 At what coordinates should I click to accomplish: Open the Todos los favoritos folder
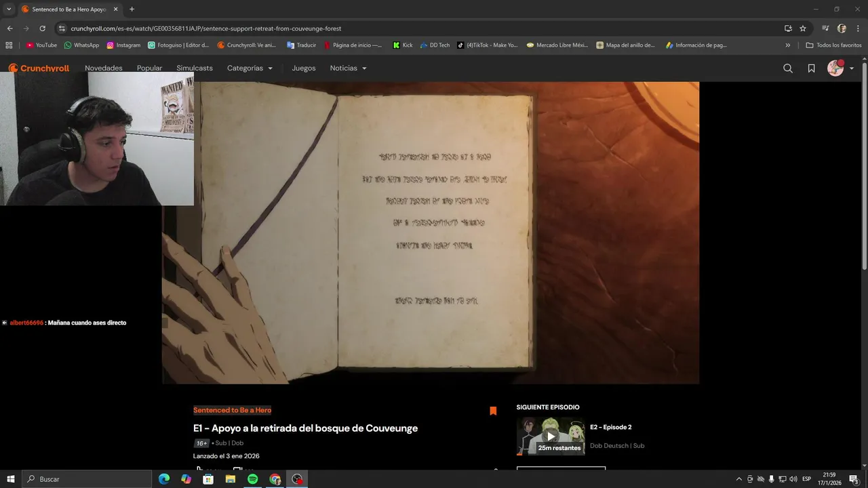click(x=833, y=45)
